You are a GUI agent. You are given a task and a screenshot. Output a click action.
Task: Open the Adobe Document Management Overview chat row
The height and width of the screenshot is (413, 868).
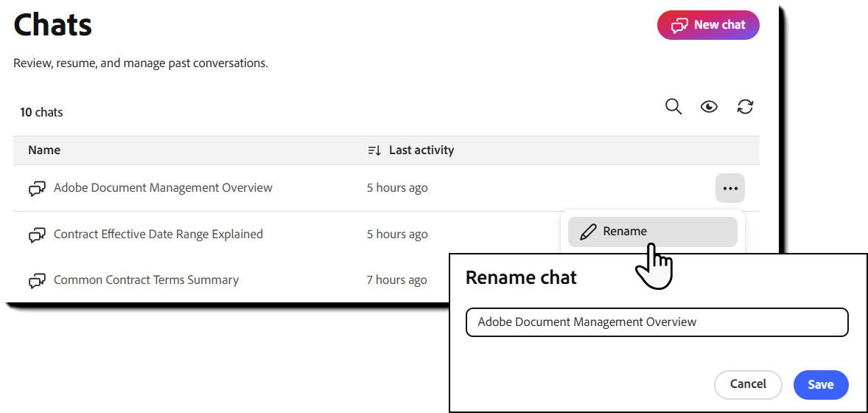163,188
